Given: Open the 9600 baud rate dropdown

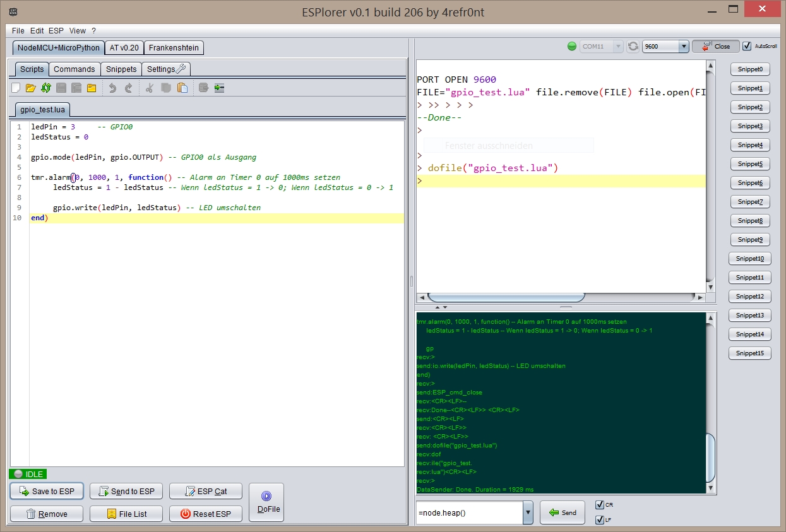Looking at the screenshot, I should tap(665, 46).
